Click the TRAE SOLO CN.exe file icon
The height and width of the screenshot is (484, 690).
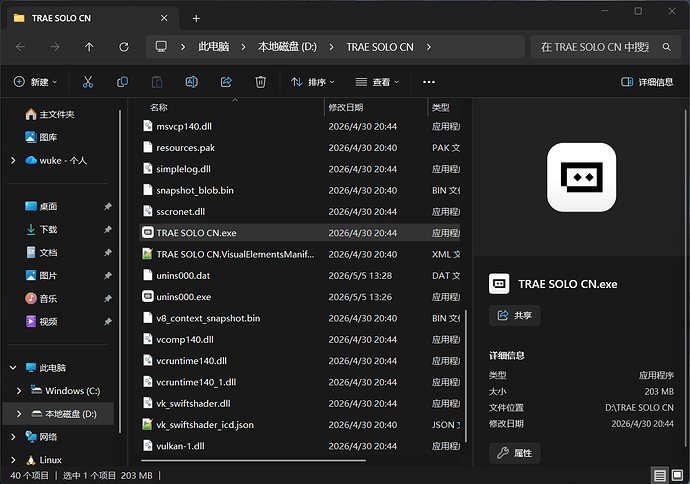148,232
